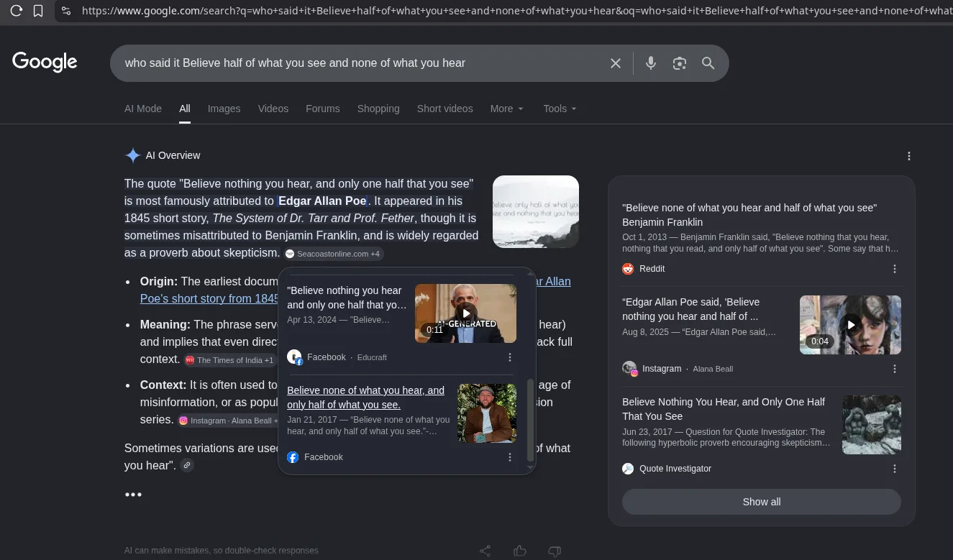Open options for the Quote Investigator result
This screenshot has height=560, width=953.
[x=895, y=469]
